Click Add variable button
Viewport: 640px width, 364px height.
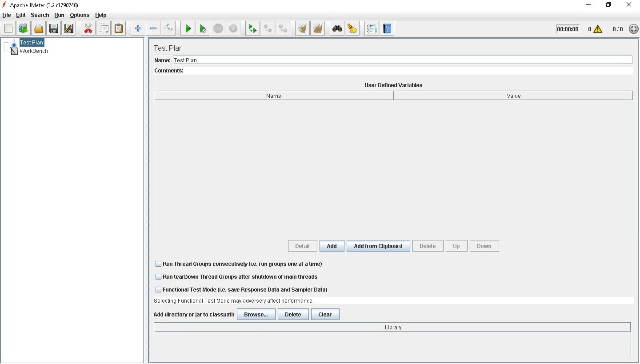tap(332, 246)
